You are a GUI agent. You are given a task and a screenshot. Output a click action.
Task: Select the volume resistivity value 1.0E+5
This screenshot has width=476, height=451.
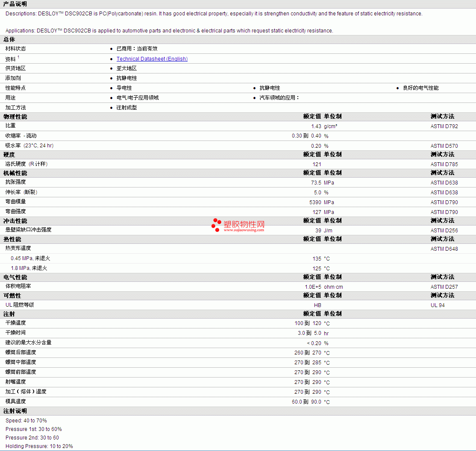pyautogui.click(x=313, y=287)
